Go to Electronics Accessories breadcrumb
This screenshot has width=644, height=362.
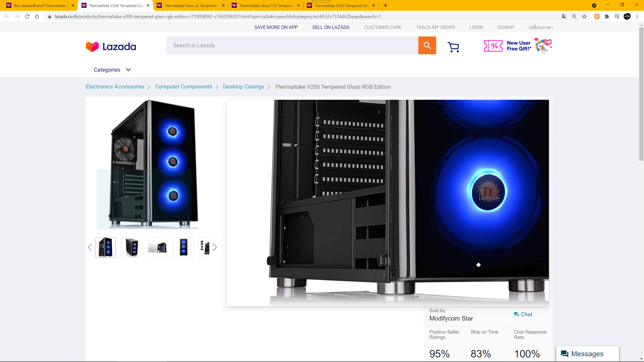point(115,87)
